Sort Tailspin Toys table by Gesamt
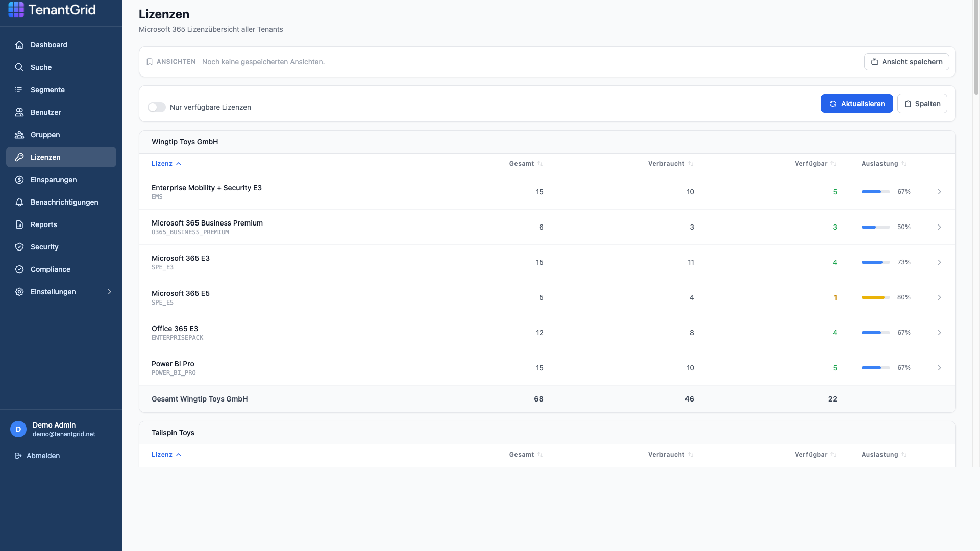Screen dimensions: 980x551 pyautogui.click(x=526, y=455)
